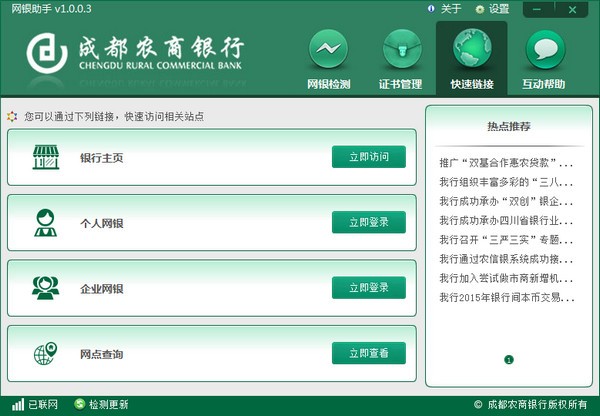Open news 我行组织丰富多彩的“三八
The width and height of the screenshot is (600, 416).
506,182
